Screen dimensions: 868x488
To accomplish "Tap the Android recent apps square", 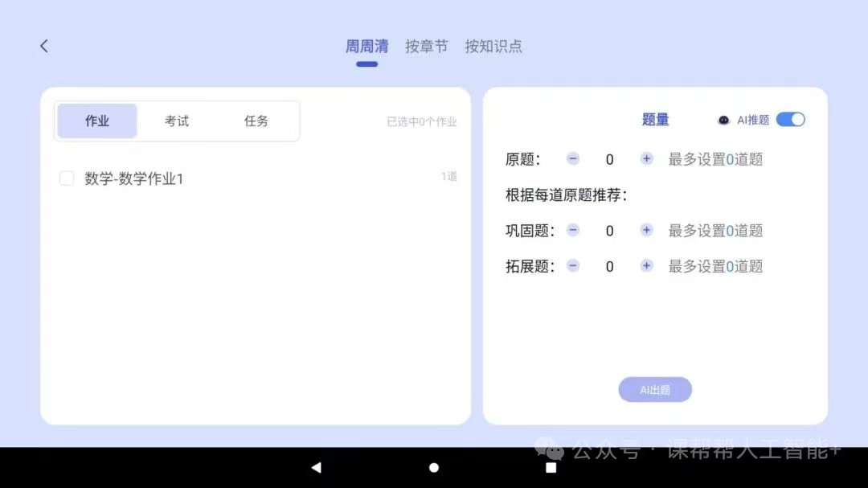I will pos(551,468).
